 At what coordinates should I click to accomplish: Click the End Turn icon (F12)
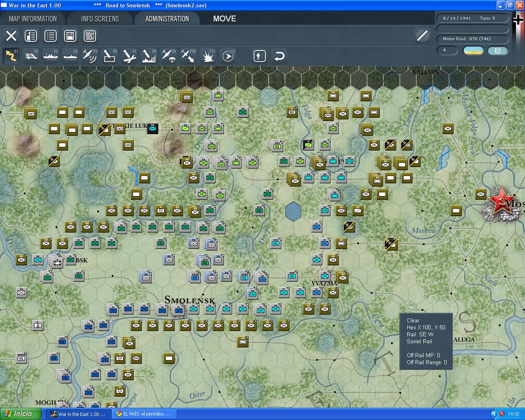(x=228, y=56)
